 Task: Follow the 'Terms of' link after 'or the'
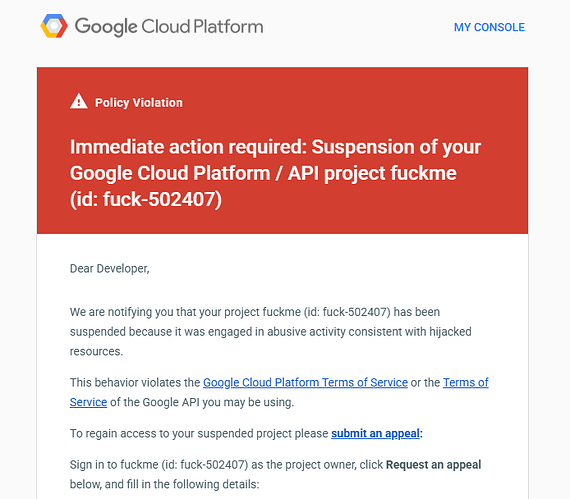(x=466, y=382)
